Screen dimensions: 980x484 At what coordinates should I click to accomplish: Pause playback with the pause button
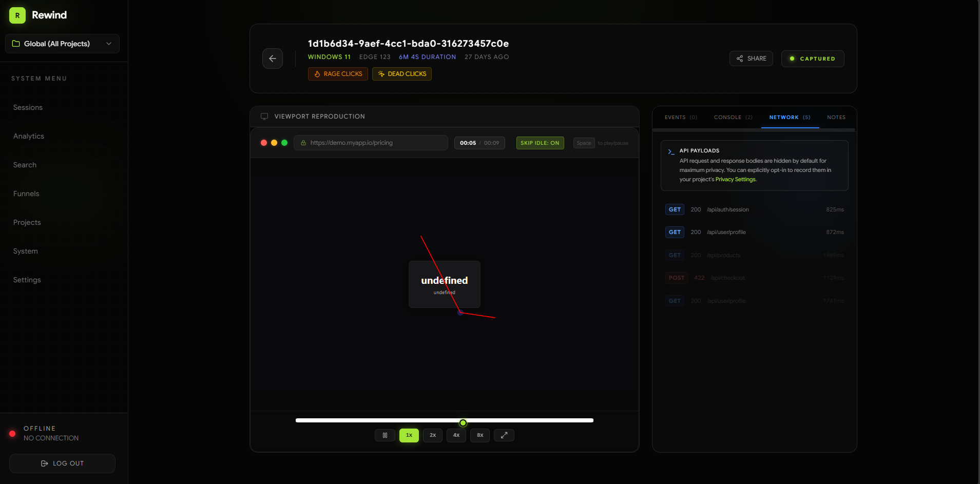click(x=385, y=435)
